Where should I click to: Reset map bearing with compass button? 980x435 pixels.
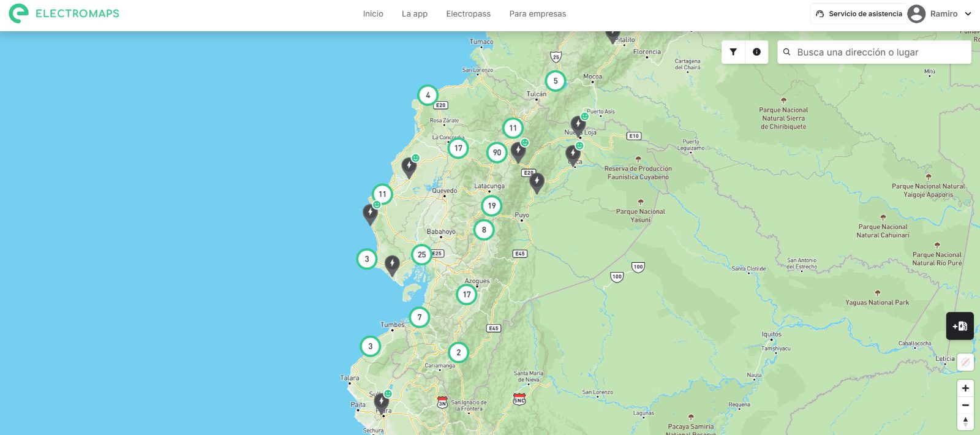[x=965, y=422]
